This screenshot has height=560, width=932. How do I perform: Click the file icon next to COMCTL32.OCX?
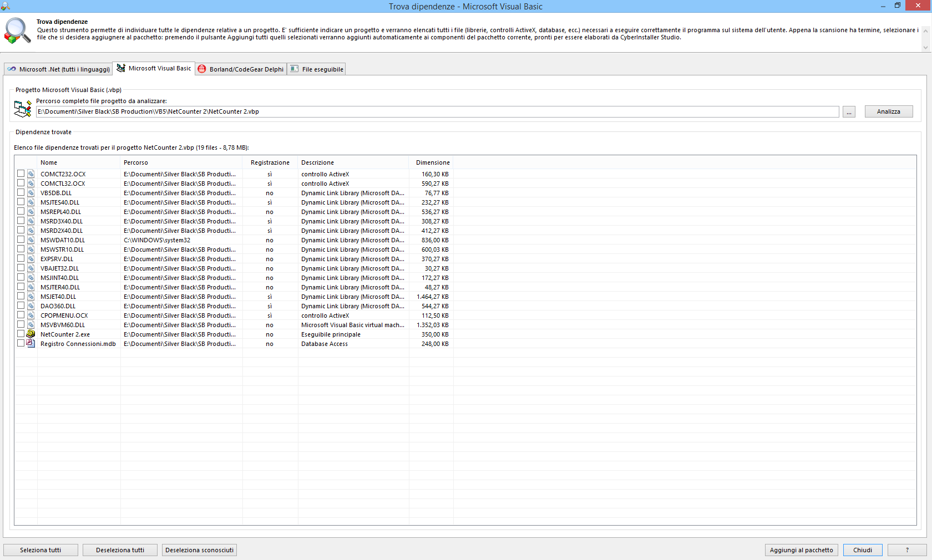[x=31, y=184]
